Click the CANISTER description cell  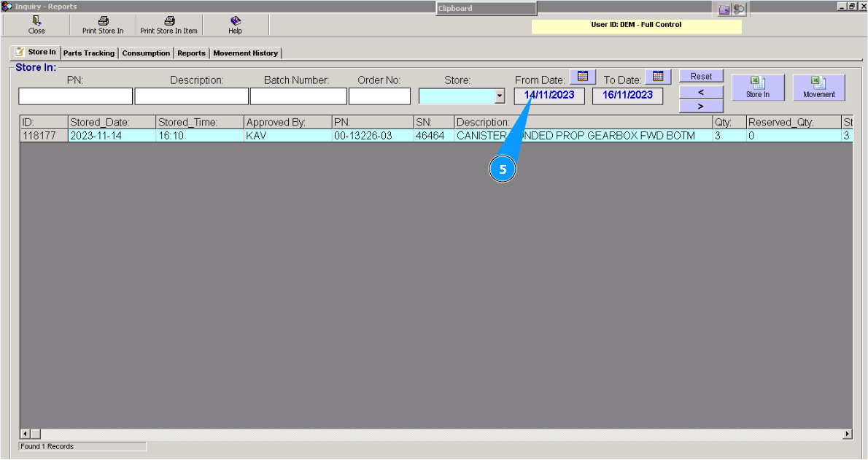click(x=584, y=136)
